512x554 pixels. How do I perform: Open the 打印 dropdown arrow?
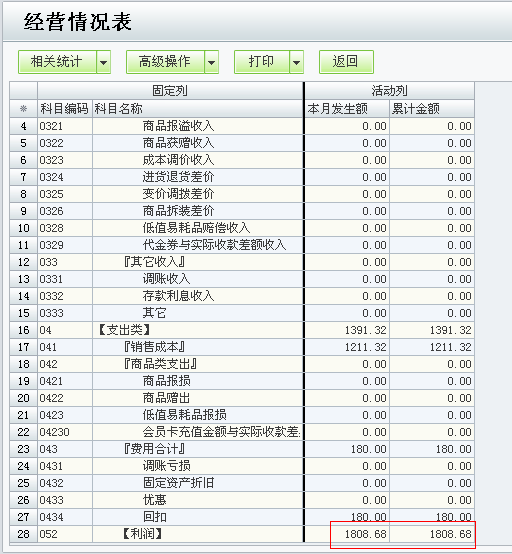296,62
